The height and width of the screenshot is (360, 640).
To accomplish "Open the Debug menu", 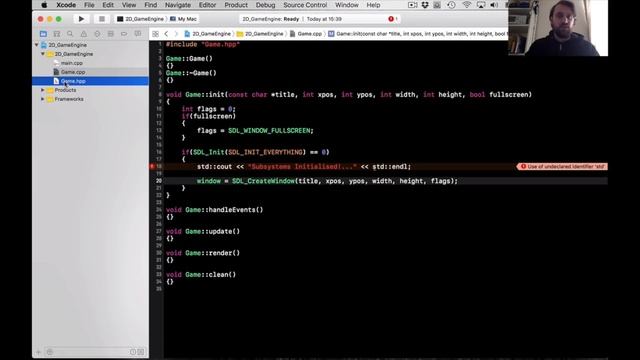I will pyautogui.click(x=265, y=5).
